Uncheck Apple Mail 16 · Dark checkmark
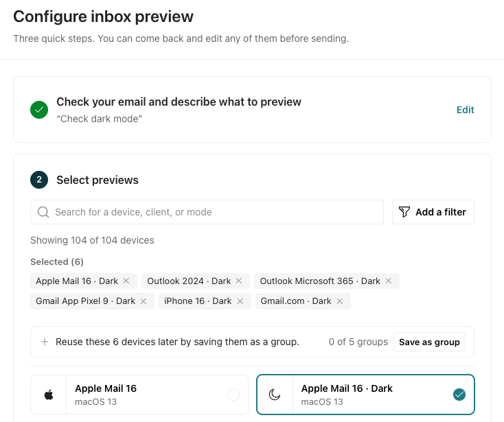Image resolution: width=504 pixels, height=422 pixels. pos(459,395)
